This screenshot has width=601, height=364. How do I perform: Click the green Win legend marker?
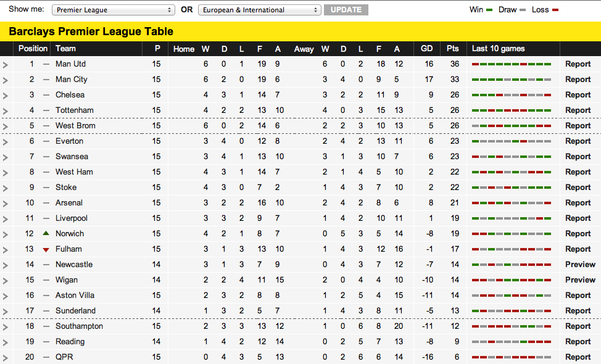(490, 10)
